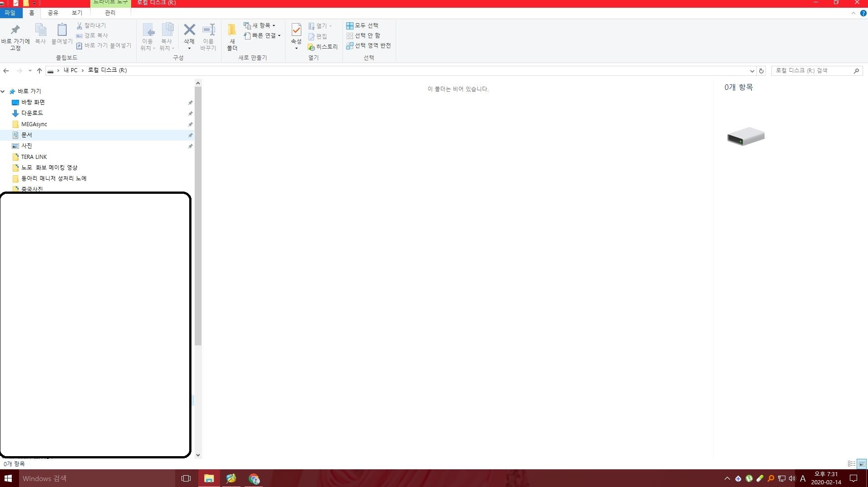Go up one folder level with the up arrow
The width and height of the screenshot is (868, 487).
(39, 71)
